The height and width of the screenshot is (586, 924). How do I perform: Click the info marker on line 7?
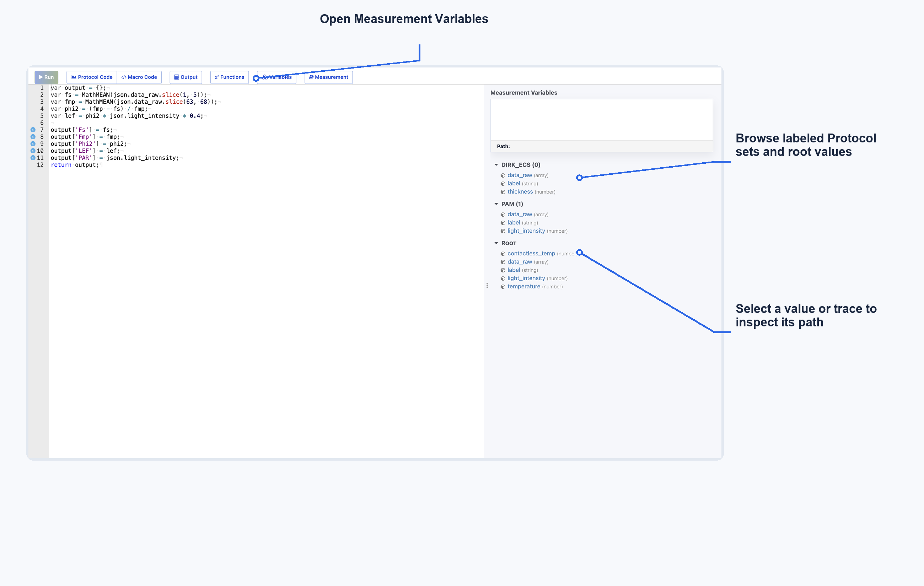[x=33, y=130]
